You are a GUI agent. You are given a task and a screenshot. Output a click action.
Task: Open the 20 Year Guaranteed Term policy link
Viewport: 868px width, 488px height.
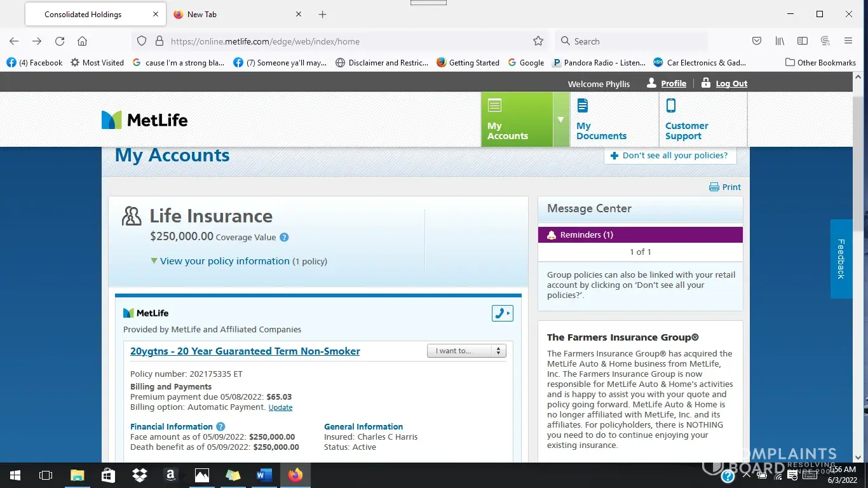pyautogui.click(x=245, y=351)
